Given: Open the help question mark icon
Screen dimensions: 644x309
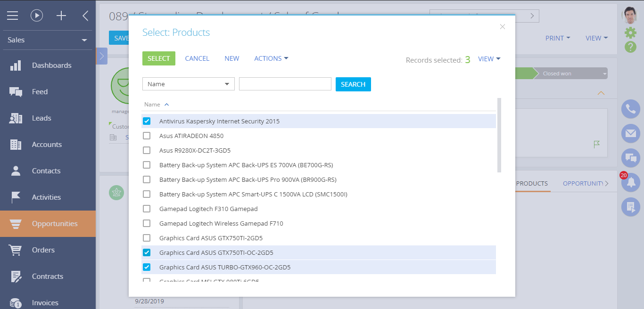Looking at the screenshot, I should [x=630, y=47].
